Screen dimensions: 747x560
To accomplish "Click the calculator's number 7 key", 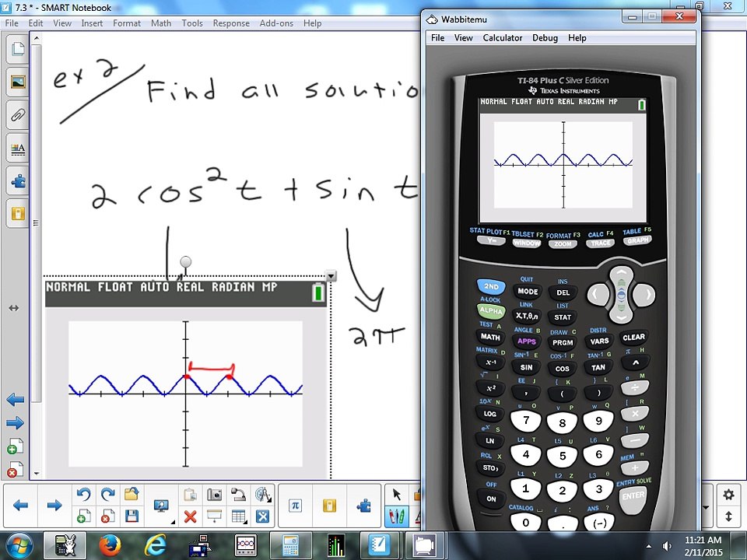I will pos(526,421).
